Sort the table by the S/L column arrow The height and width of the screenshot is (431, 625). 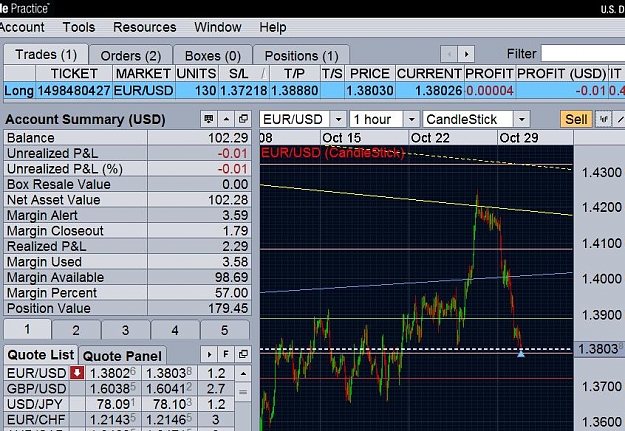(x=264, y=74)
